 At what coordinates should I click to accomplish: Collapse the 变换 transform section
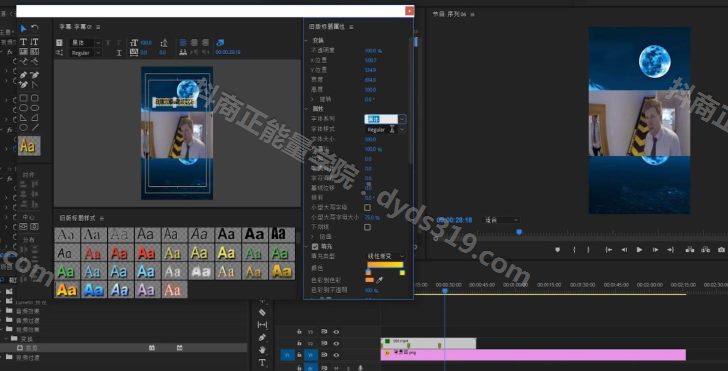[306, 40]
